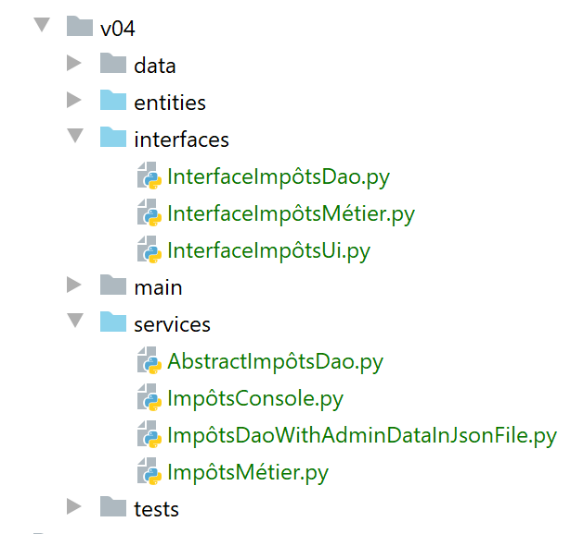571x534 pixels.
Task: Collapse the v04 folder arrow
Action: 42,25
